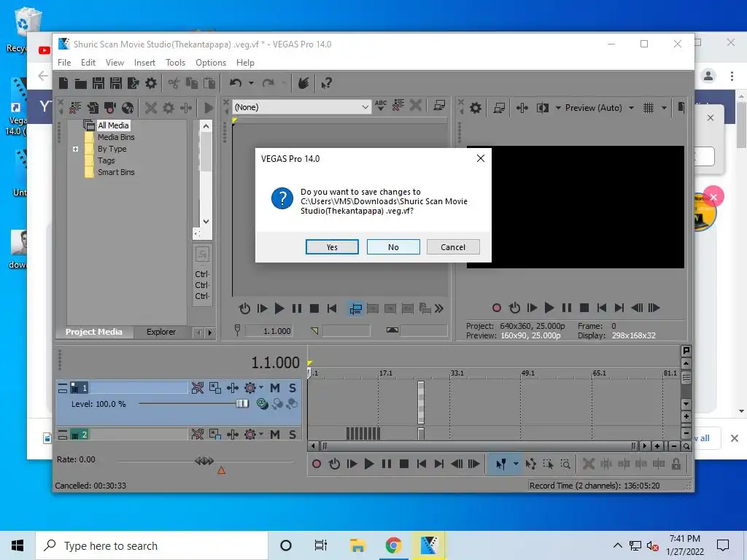Open the View menu

coord(115,63)
